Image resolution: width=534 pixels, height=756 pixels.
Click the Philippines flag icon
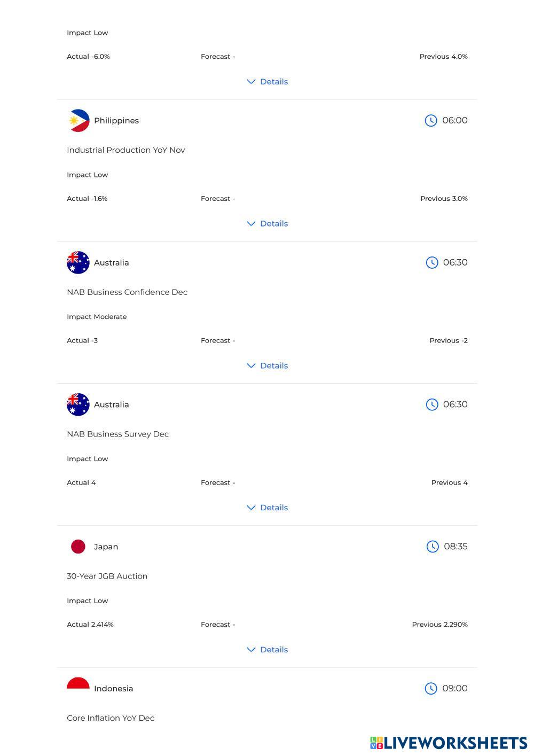(x=78, y=121)
